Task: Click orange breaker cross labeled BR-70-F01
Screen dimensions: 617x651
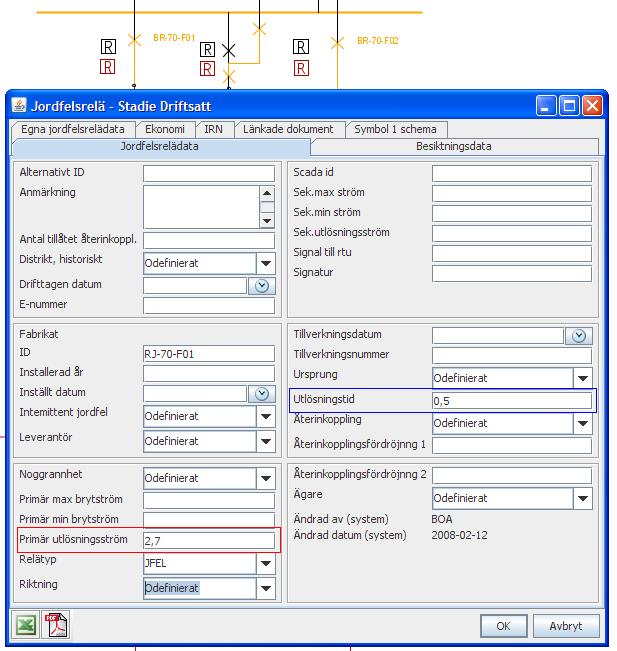Action: point(134,40)
